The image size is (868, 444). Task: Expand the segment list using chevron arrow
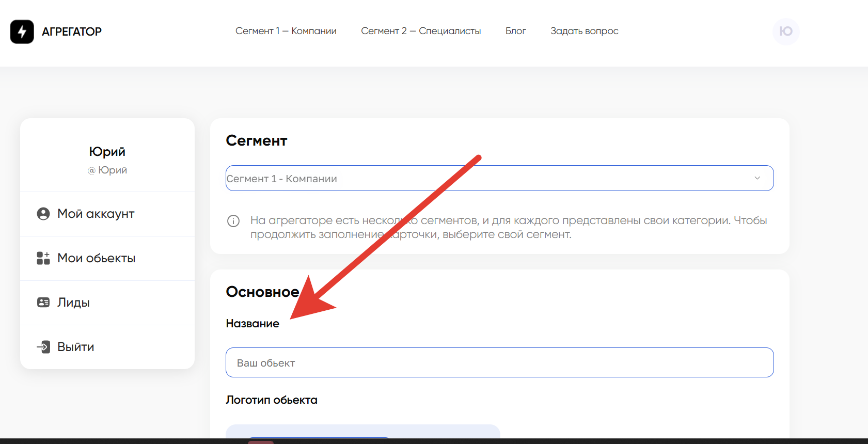tap(757, 178)
